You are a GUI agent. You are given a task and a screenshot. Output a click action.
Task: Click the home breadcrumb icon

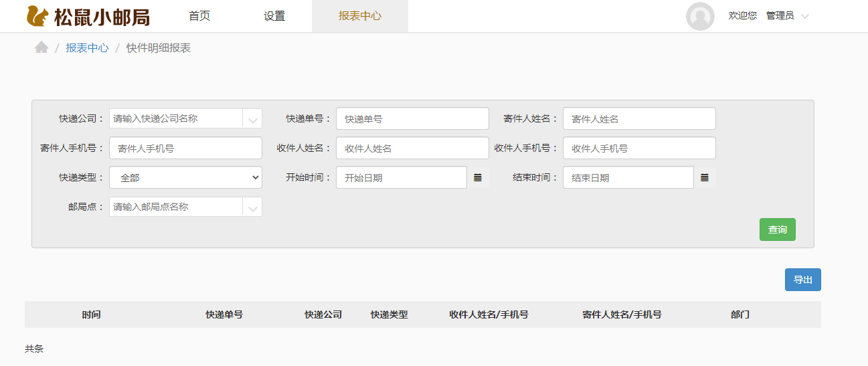tap(41, 48)
